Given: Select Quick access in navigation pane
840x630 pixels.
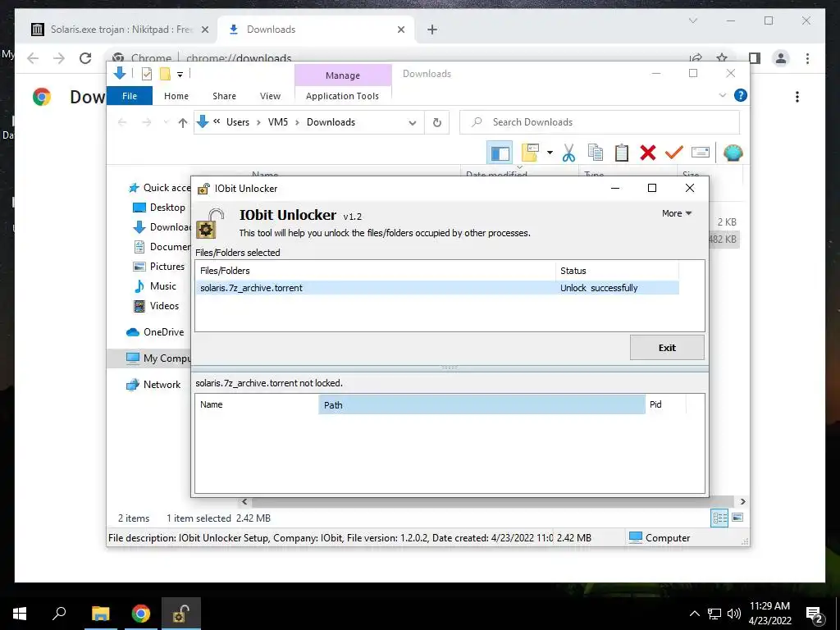Looking at the screenshot, I should 160,188.
